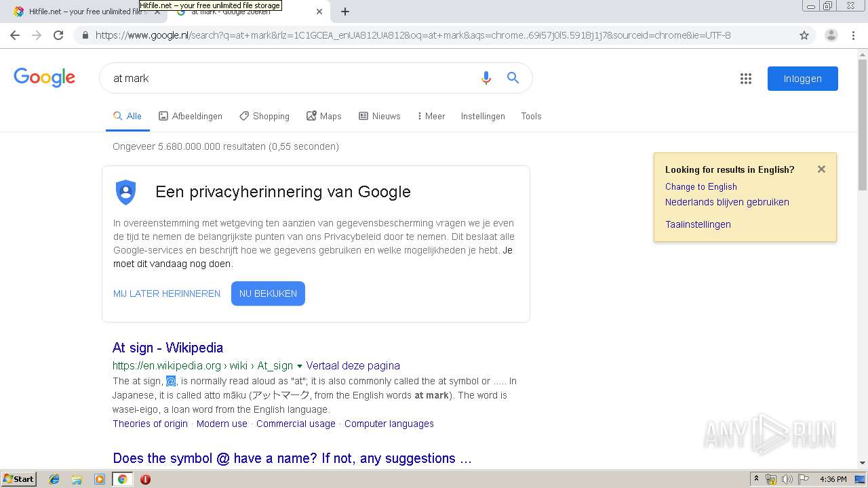This screenshot has height=488, width=868.
Task: Launch Internet Explorer from taskbar
Action: tap(54, 479)
